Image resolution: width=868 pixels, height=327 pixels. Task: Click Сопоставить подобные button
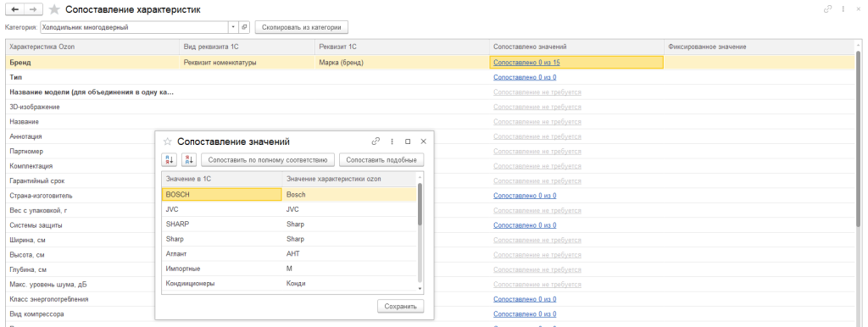(381, 160)
